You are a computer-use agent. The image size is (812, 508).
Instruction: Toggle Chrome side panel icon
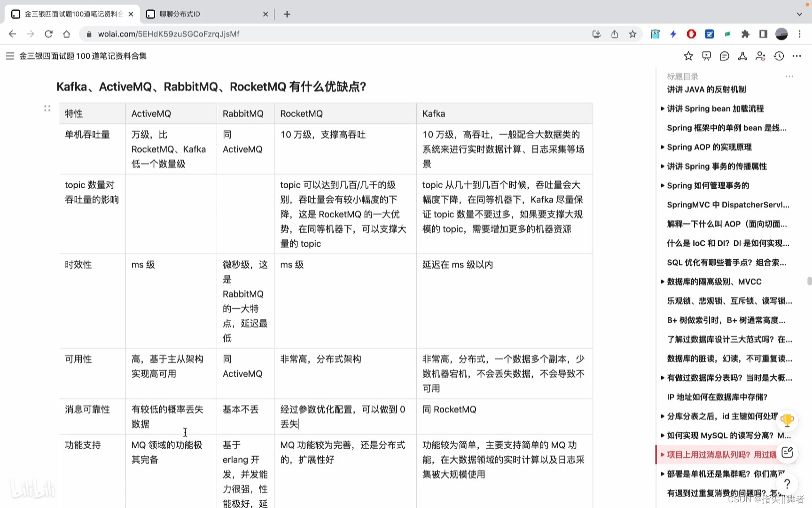click(763, 34)
